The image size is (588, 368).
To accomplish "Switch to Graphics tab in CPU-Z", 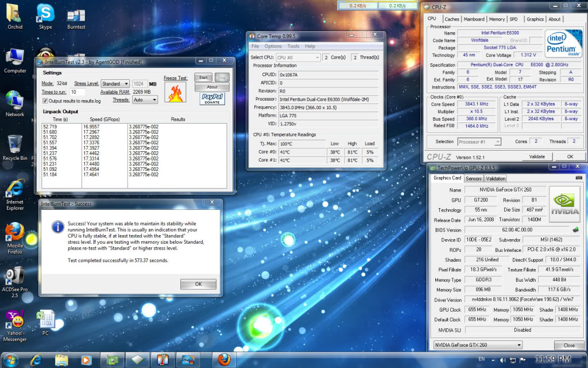I will coord(535,19).
